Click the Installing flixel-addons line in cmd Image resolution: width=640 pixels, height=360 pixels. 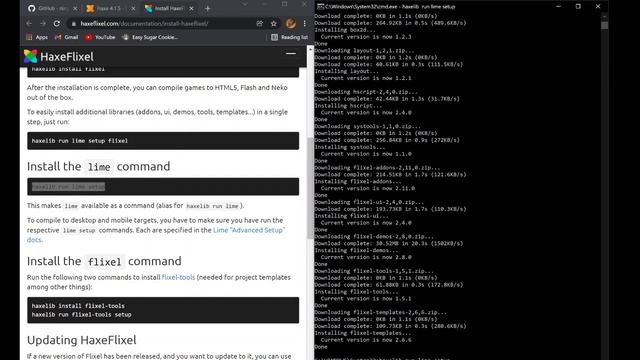[x=358, y=182]
